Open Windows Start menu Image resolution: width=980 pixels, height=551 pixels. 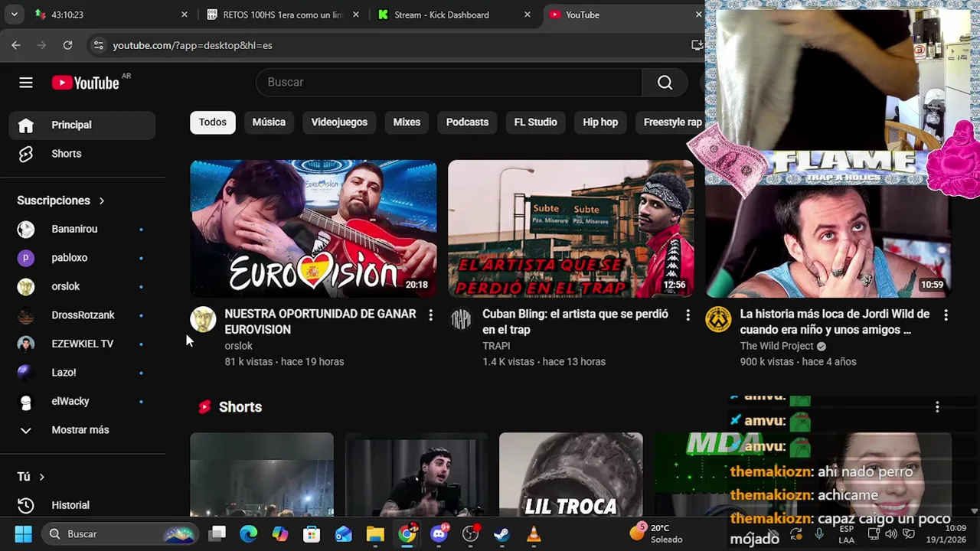pyautogui.click(x=23, y=534)
